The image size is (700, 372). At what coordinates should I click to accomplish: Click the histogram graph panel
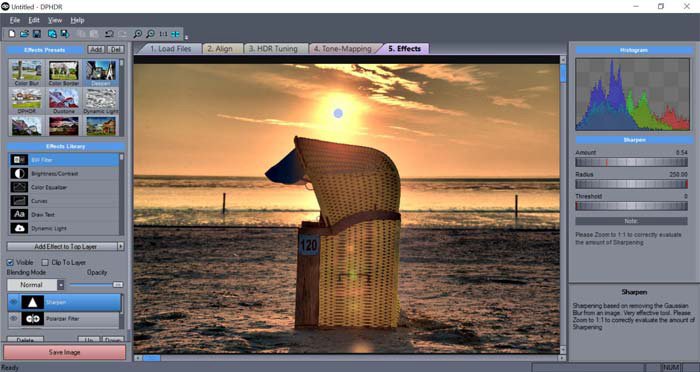(632, 94)
